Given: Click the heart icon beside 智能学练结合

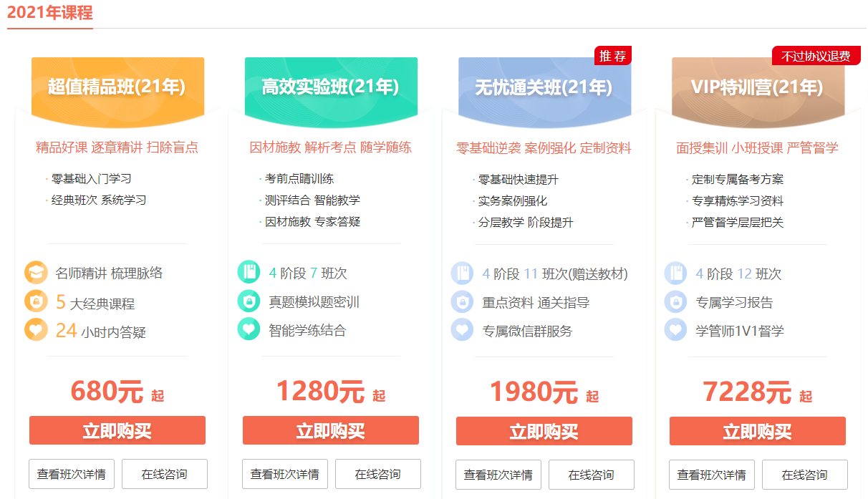Looking at the screenshot, I should point(249,329).
